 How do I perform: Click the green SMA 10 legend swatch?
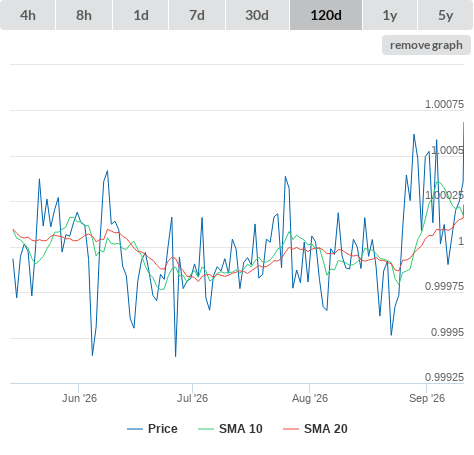206,429
